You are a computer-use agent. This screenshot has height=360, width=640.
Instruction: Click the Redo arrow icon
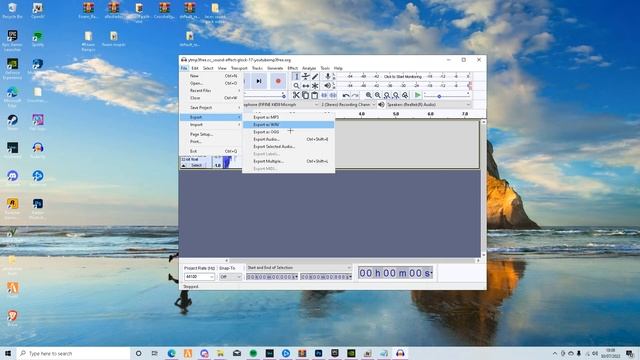point(355,95)
